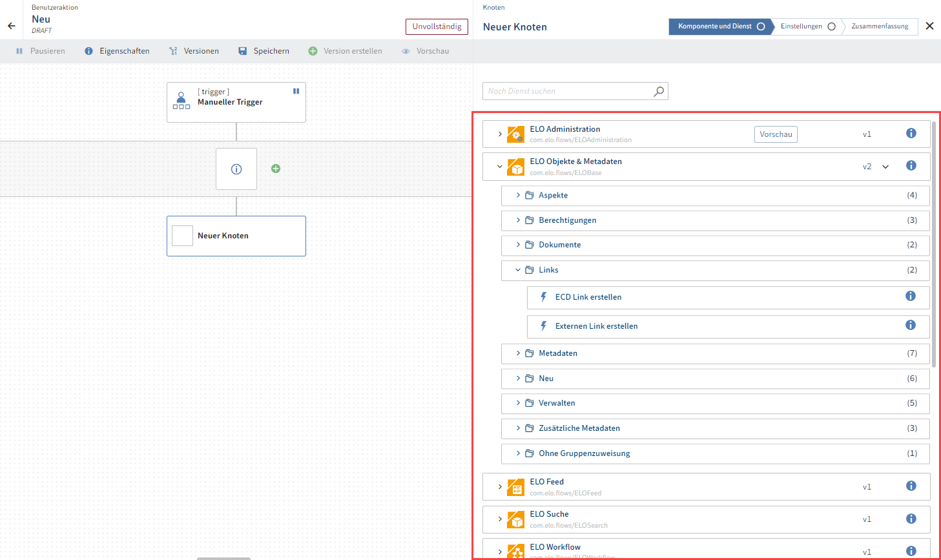Open Eigenschaften from the toolbar
Image resolution: width=941 pixels, height=560 pixels.
click(117, 51)
